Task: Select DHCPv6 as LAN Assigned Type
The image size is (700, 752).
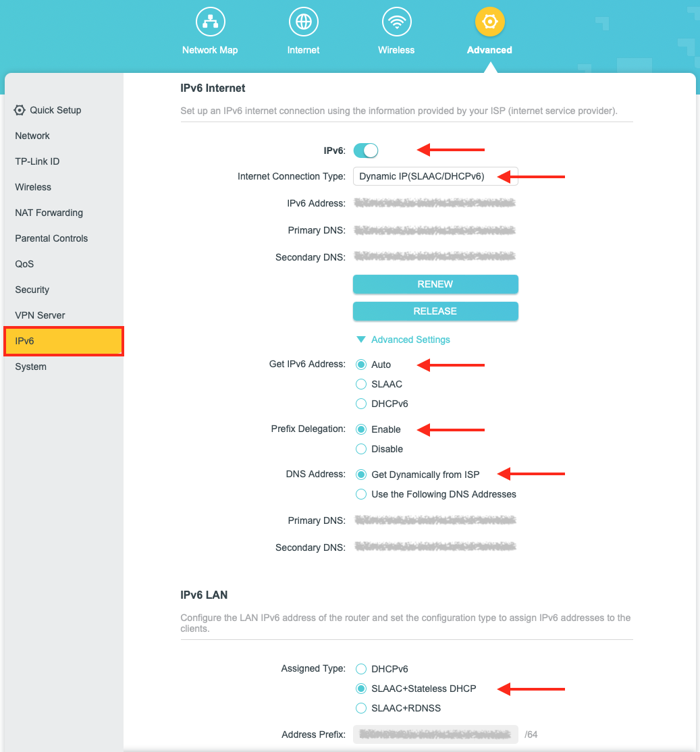Action: pyautogui.click(x=361, y=669)
